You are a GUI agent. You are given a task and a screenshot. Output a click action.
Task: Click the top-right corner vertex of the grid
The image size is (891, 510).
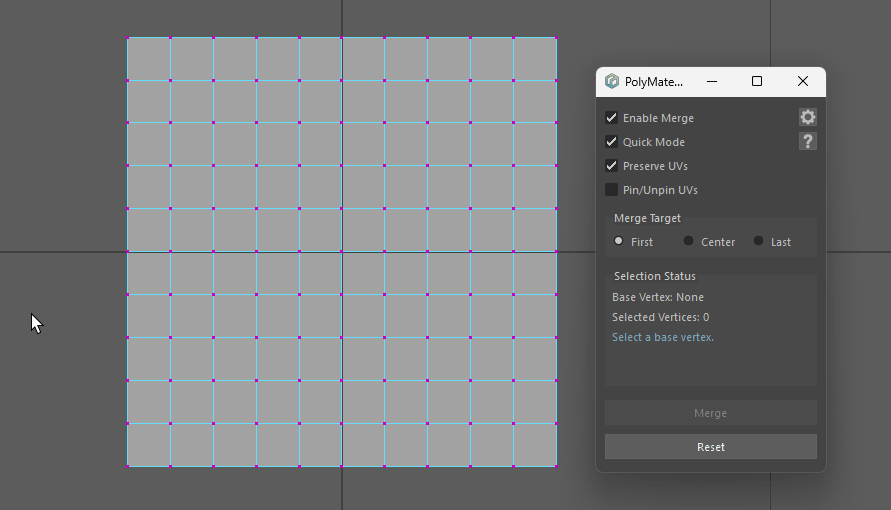tap(556, 38)
